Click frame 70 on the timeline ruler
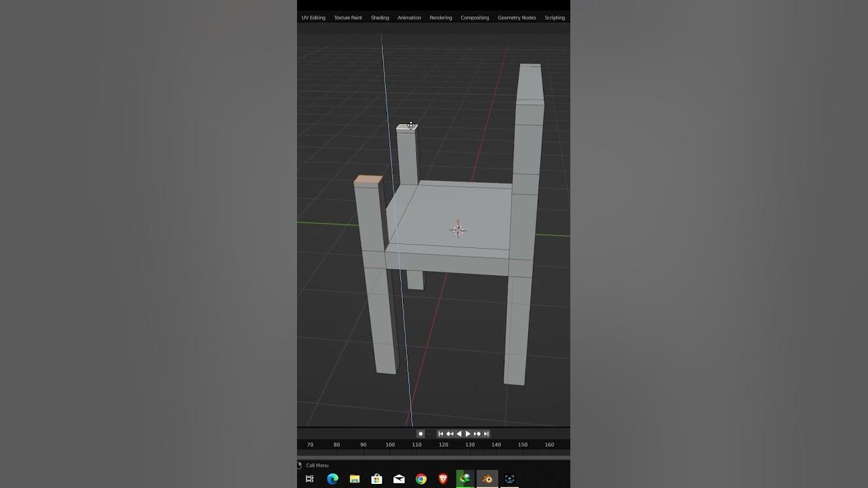Viewport: 868px width, 488px height. click(x=310, y=445)
